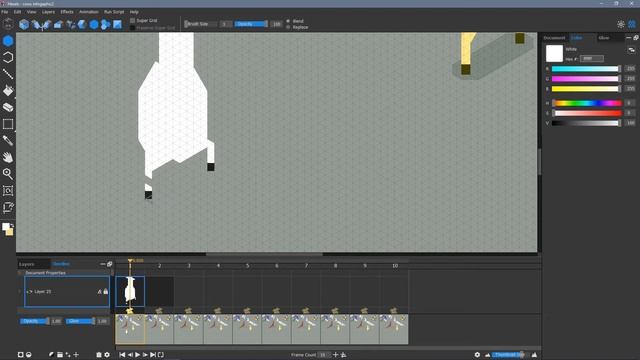Screen dimensions: 640x360
Task: Click the foreground/background color swatch indicator
Action: tap(7, 229)
